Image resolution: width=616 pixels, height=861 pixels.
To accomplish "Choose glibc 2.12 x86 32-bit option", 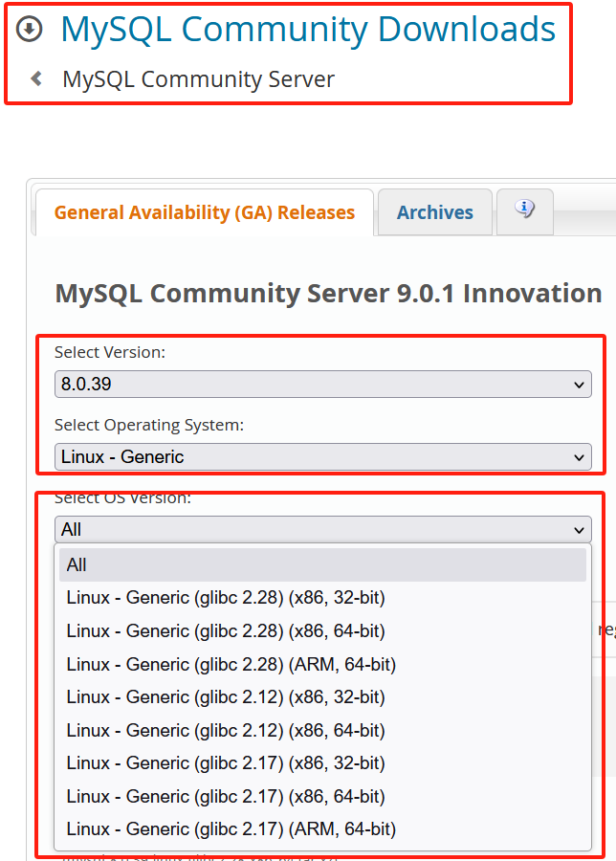I will (x=226, y=697).
